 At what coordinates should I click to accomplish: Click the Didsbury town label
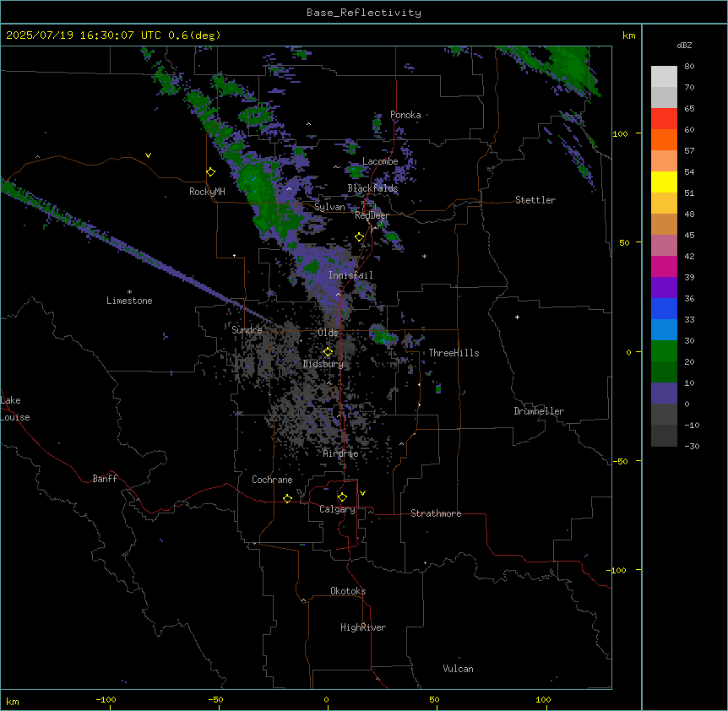323,364
